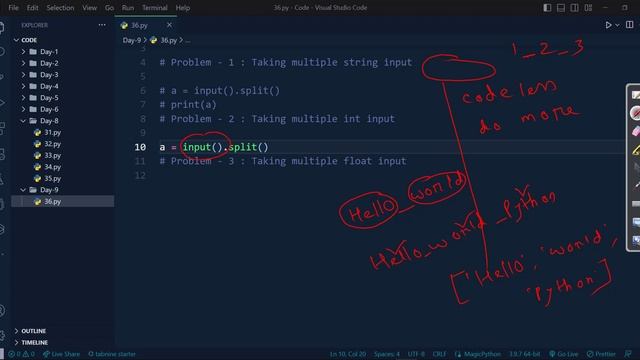The width and height of the screenshot is (640, 360).
Task: Open the Selection menu
Action: point(60,8)
